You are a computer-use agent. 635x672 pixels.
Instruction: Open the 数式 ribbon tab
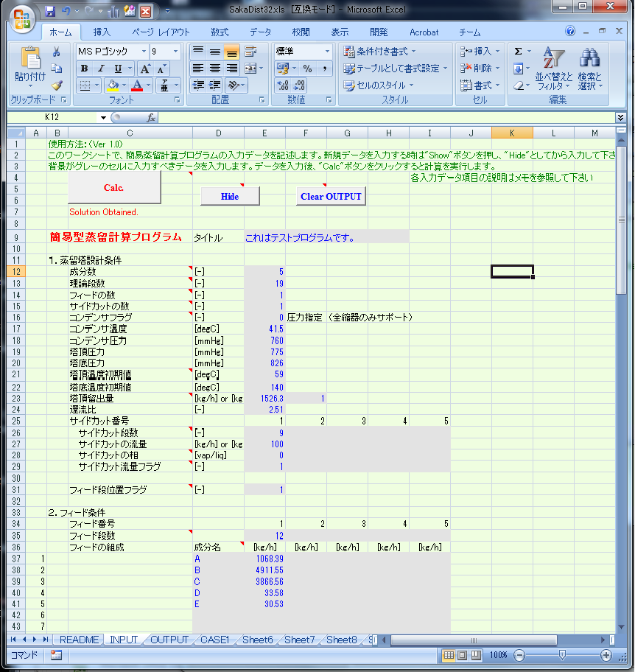click(x=220, y=32)
